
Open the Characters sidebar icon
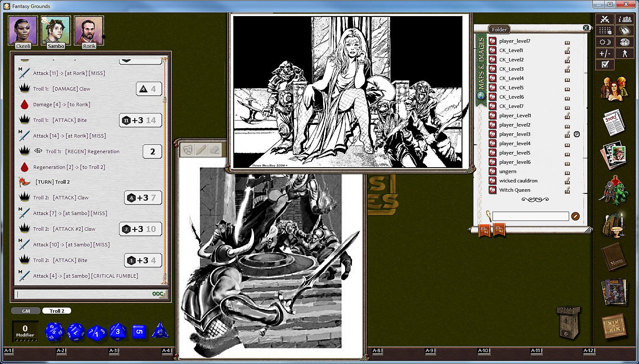pos(613,88)
